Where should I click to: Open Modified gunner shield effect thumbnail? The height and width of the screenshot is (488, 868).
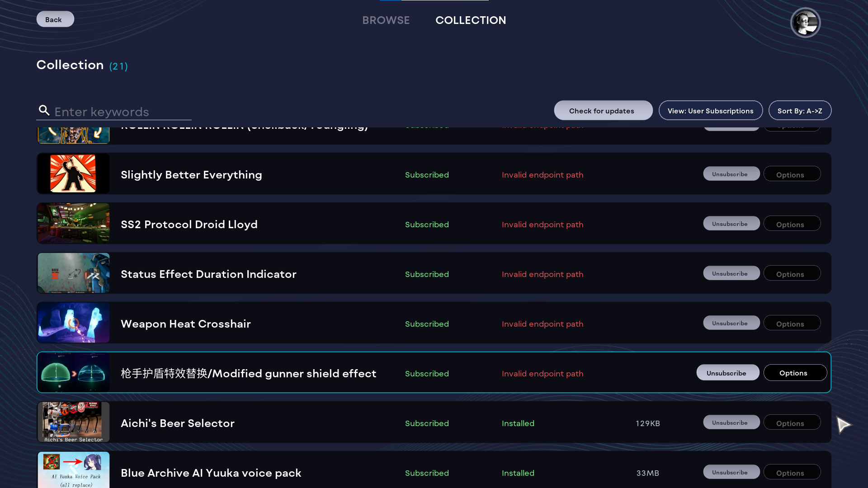(73, 373)
